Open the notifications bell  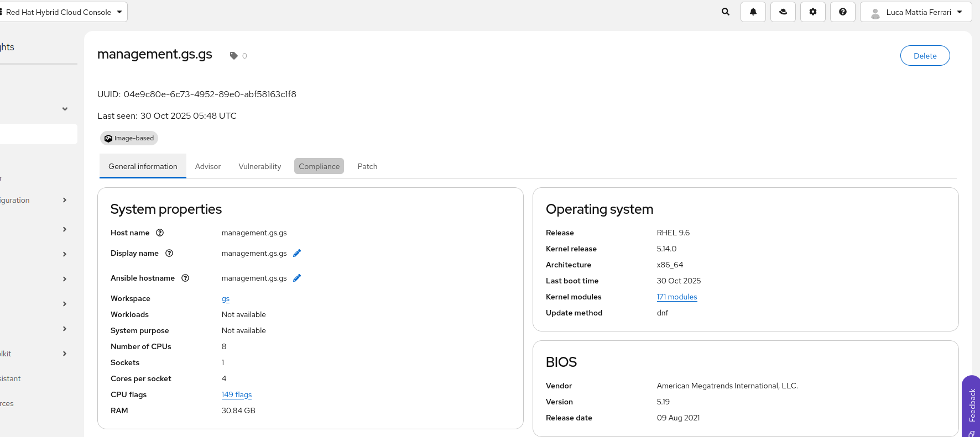click(753, 12)
